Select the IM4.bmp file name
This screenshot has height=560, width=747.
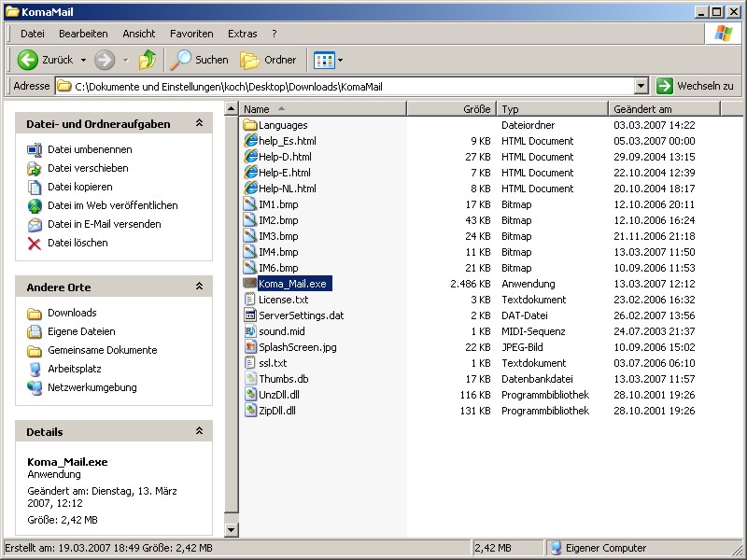click(x=278, y=252)
